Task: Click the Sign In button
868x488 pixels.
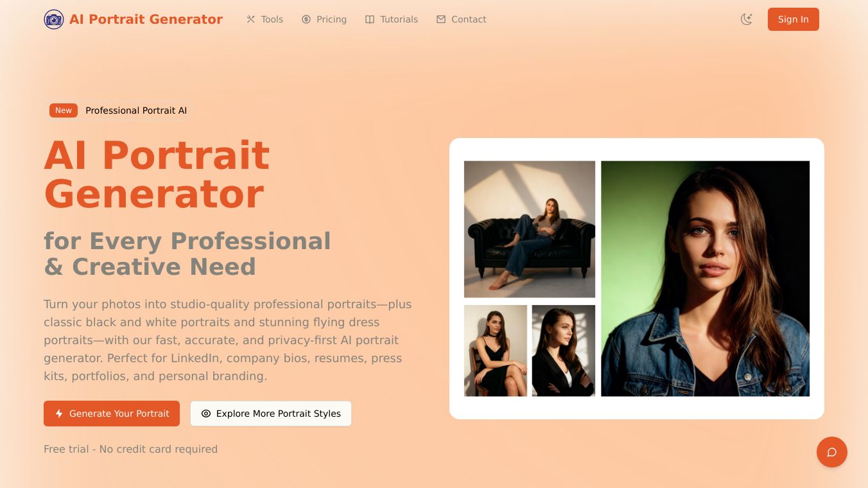Action: pyautogui.click(x=794, y=19)
